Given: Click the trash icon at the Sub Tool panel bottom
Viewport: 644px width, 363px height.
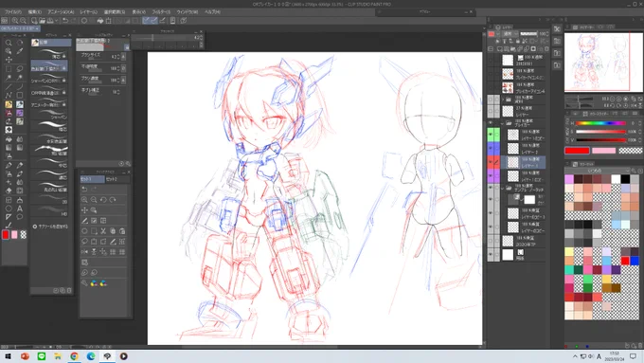Looking at the screenshot, I should point(69,291).
